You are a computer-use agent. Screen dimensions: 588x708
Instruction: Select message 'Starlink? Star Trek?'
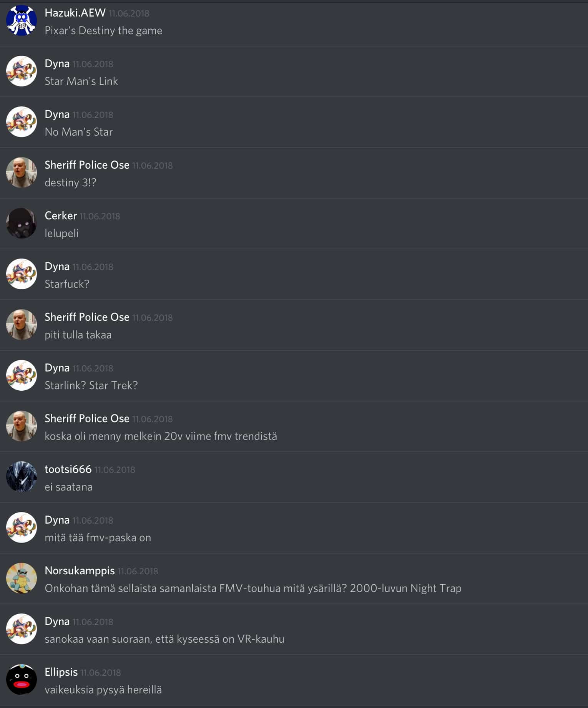point(91,385)
